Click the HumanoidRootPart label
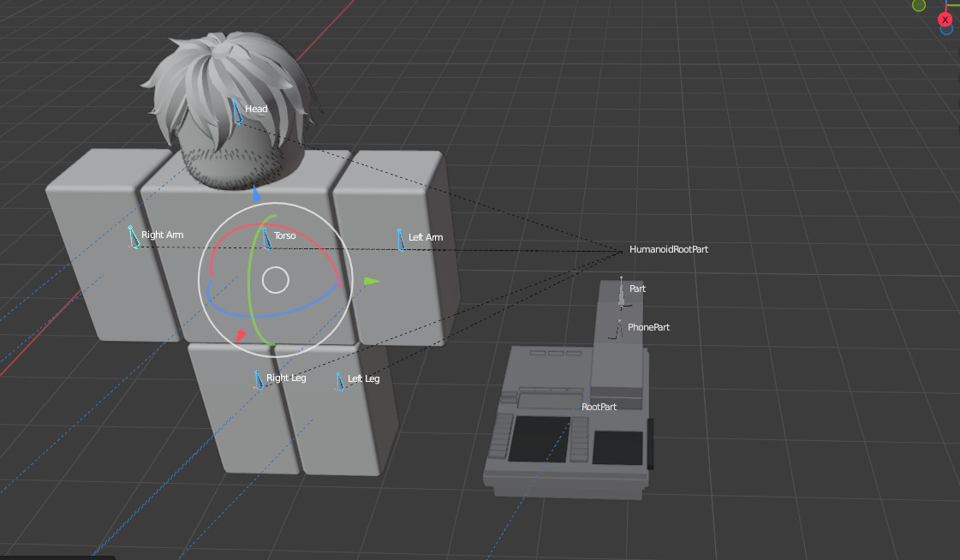This screenshot has width=960, height=560. click(669, 249)
